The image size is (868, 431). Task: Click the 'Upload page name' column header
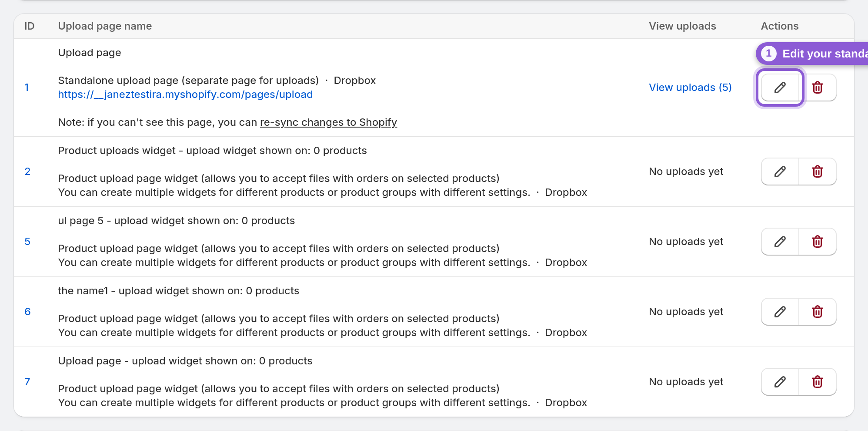(x=105, y=26)
